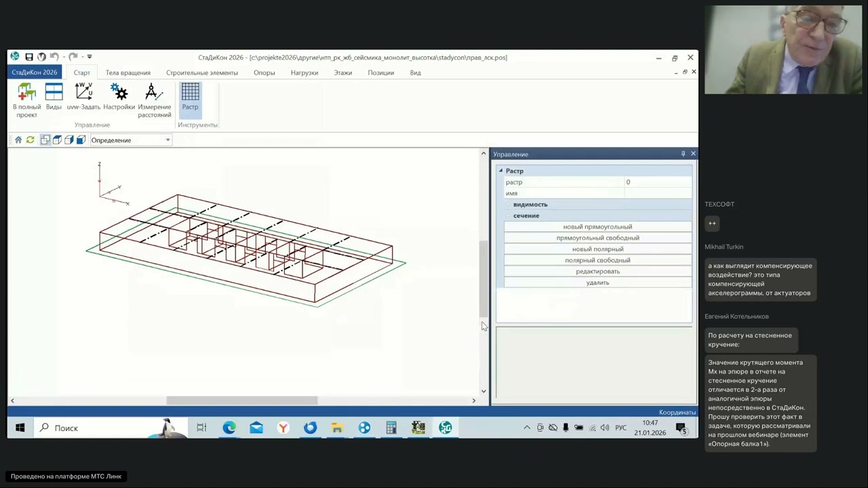
Task: Click the green refresh arrows icon
Action: pos(31,140)
